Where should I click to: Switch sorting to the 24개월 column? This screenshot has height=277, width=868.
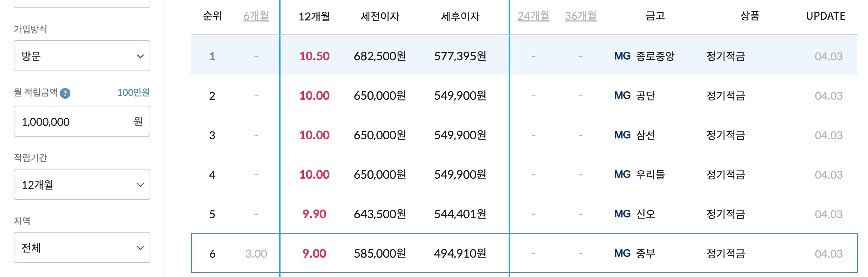click(x=533, y=16)
